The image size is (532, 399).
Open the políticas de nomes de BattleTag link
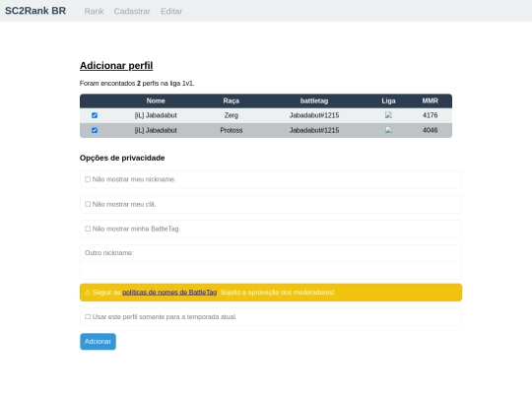pyautogui.click(x=169, y=293)
